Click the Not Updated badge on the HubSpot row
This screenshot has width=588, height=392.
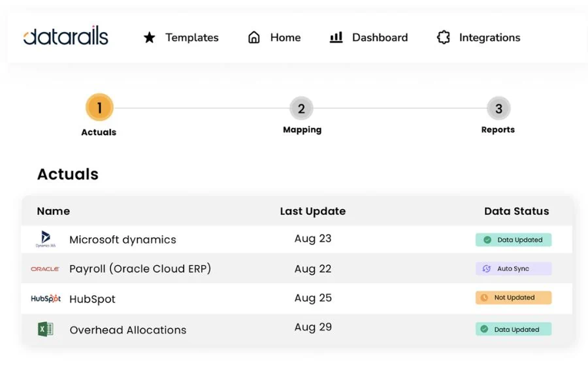tap(514, 297)
